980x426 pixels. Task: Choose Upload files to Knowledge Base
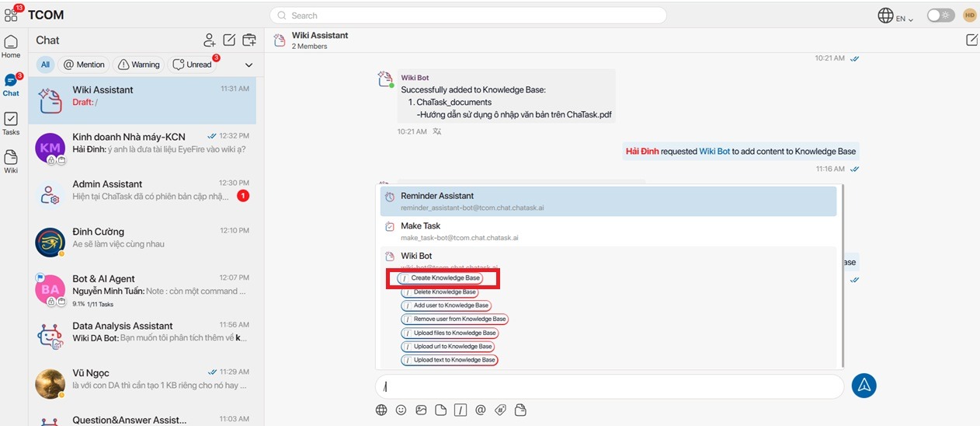[450, 333]
